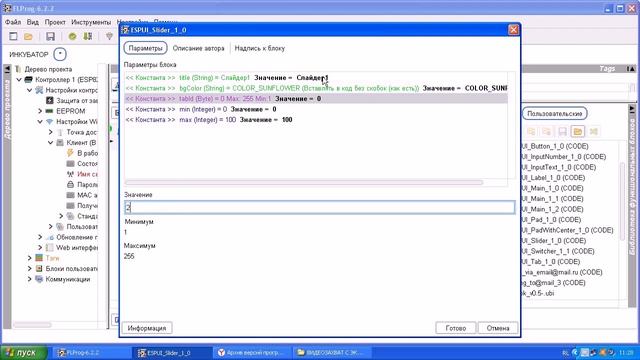Image resolution: width=640 pixels, height=360 pixels.
Task: Switch to the Надпись к блоку tab
Action: click(260, 48)
